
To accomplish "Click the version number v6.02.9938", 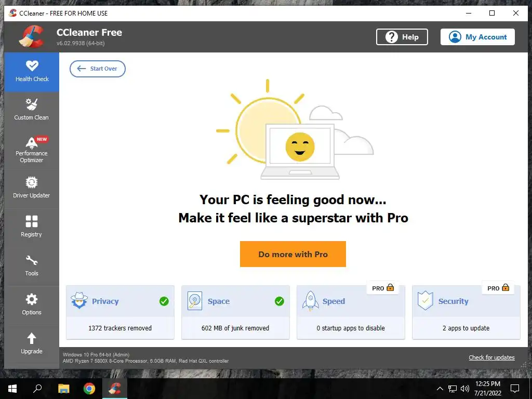I will coord(81,44).
